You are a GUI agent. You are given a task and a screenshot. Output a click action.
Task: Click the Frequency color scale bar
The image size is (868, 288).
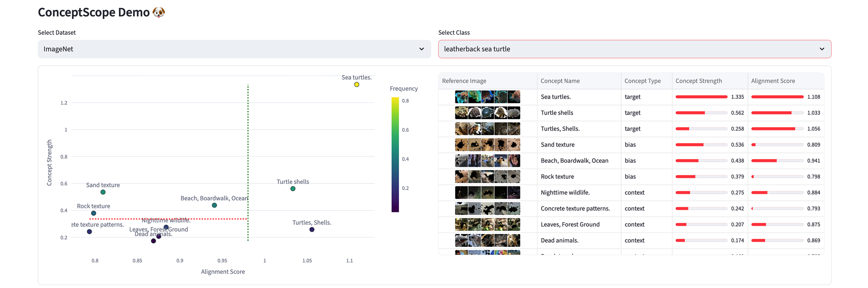[x=395, y=155]
